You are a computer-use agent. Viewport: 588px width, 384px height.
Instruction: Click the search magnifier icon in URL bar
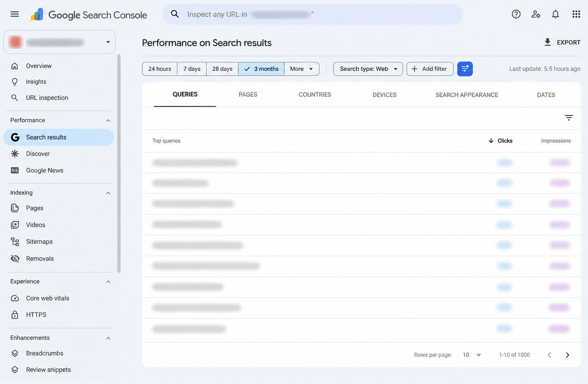[x=175, y=14]
